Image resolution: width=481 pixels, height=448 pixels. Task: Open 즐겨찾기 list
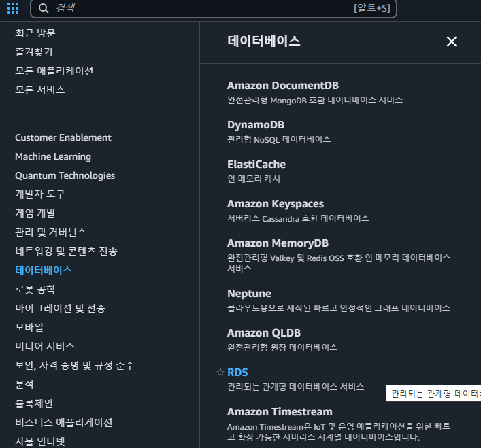coord(34,52)
